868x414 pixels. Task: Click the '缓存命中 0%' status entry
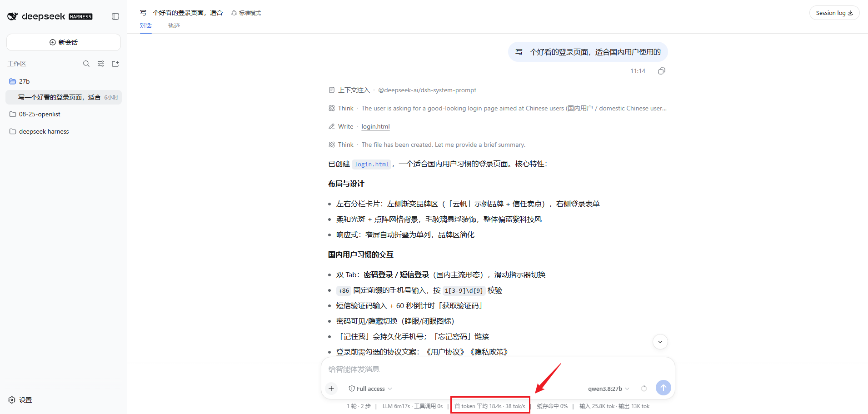[552, 406]
